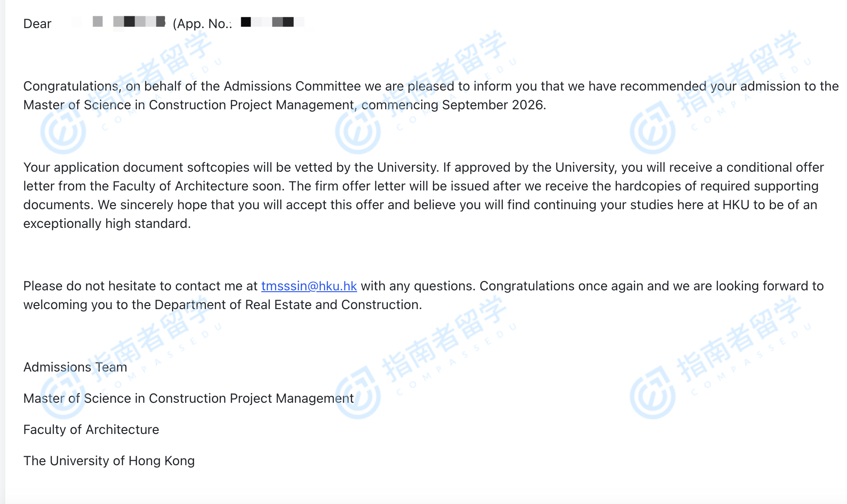Click the "(App. No.:" label
847x504 pixels.
point(202,24)
